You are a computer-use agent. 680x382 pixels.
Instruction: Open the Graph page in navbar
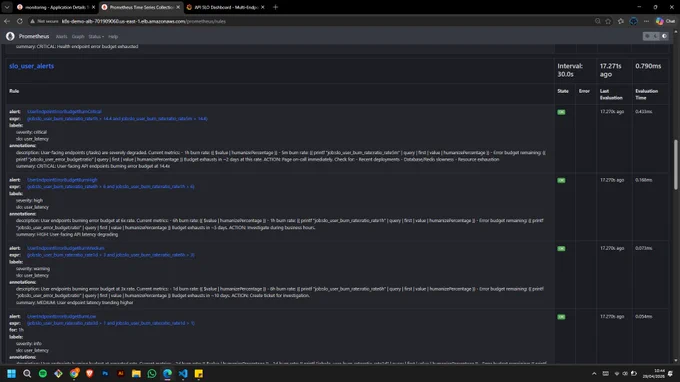pos(78,37)
